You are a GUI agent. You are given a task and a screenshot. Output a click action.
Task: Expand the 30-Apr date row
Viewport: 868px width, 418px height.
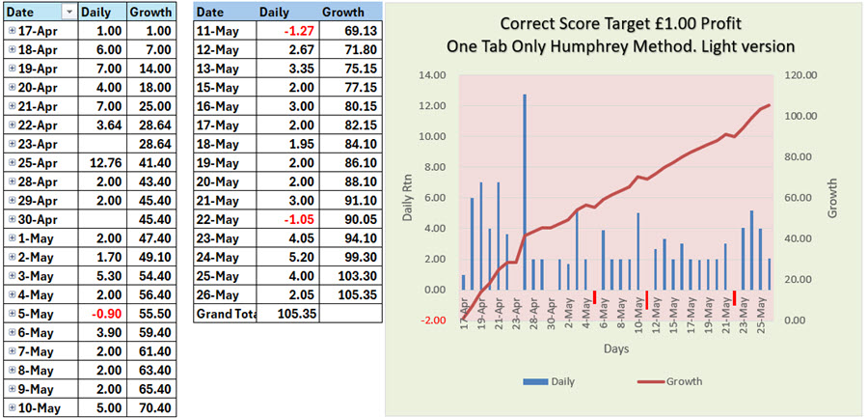pos(13,217)
